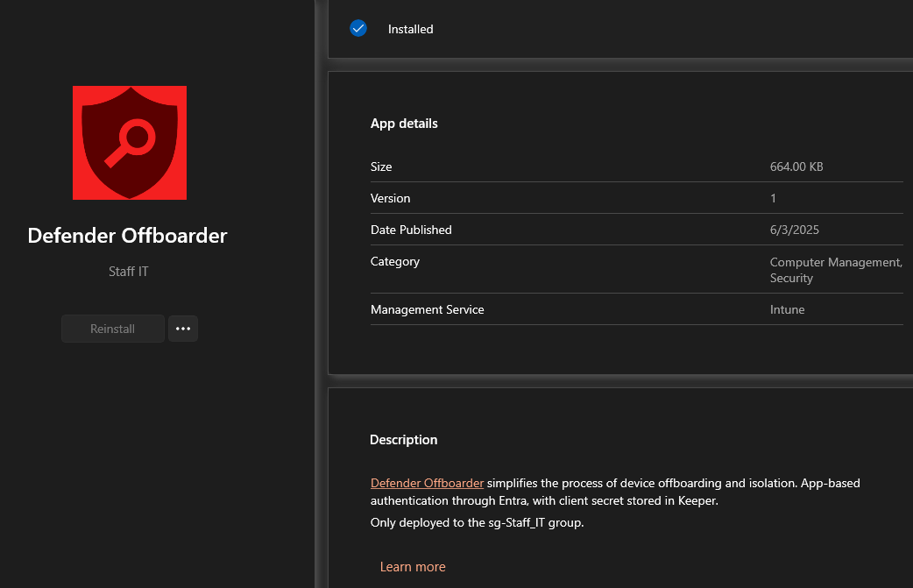Select the Defender Offboarder app title
Image resolution: width=913 pixels, height=588 pixels.
[x=128, y=235]
